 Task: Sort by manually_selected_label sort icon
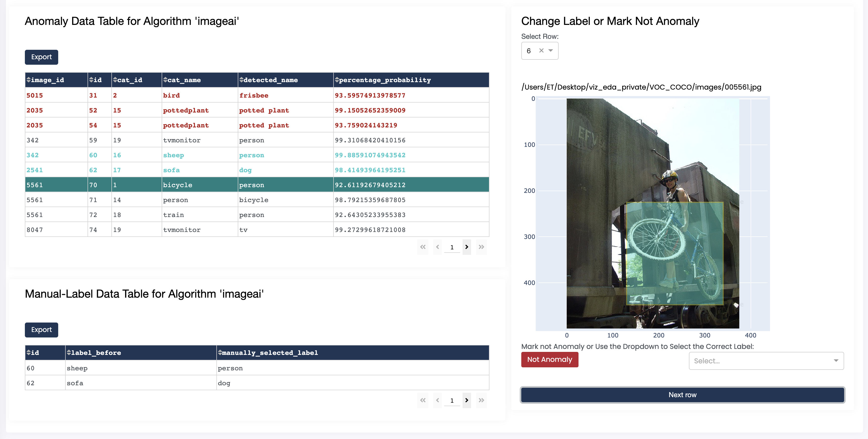(x=220, y=352)
